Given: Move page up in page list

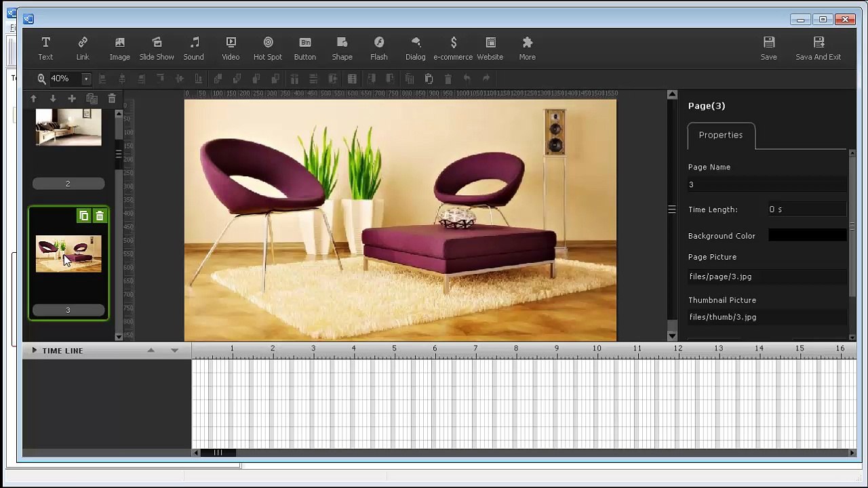Looking at the screenshot, I should click(x=33, y=99).
